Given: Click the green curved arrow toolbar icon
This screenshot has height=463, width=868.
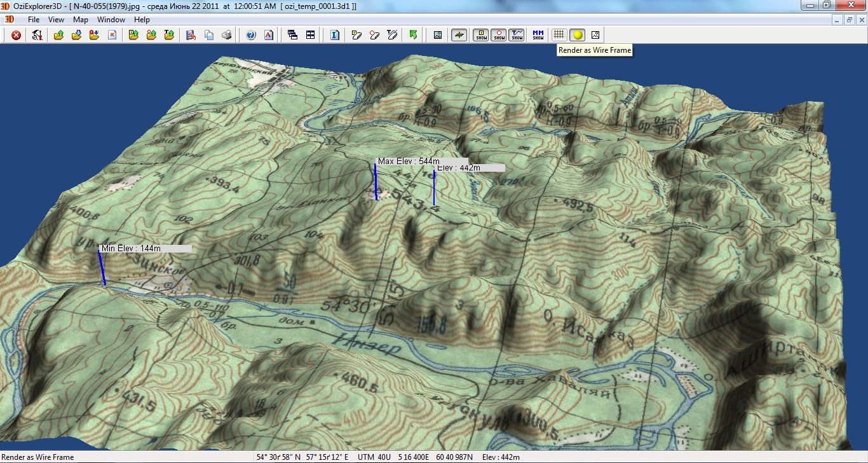Looking at the screenshot, I should pos(413,35).
